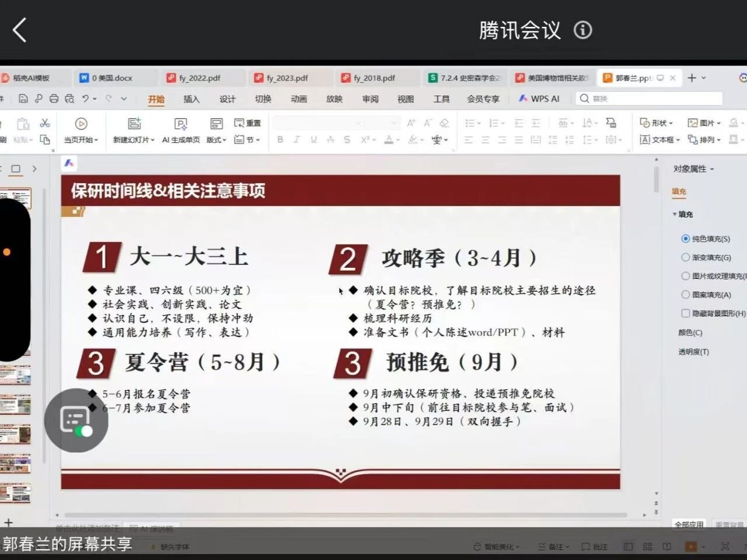Start slideshow with 当页开始 play icon
This screenshot has height=560, width=747.
(81, 124)
